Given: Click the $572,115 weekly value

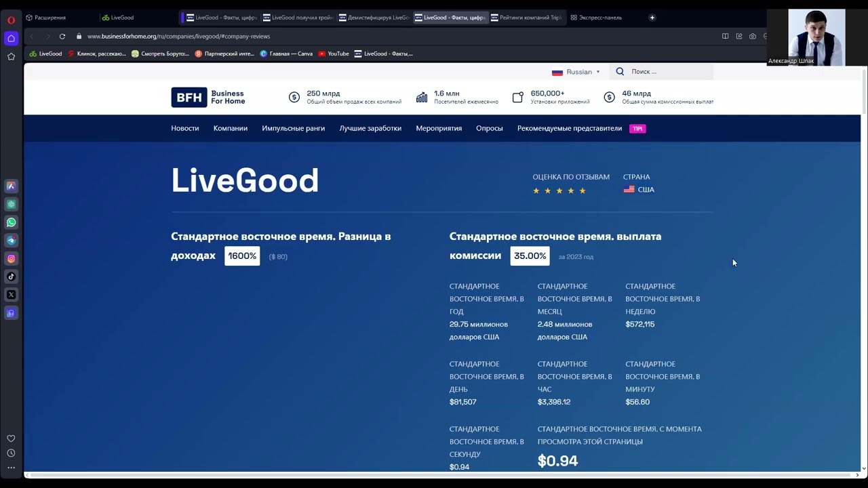Looking at the screenshot, I should 640,324.
